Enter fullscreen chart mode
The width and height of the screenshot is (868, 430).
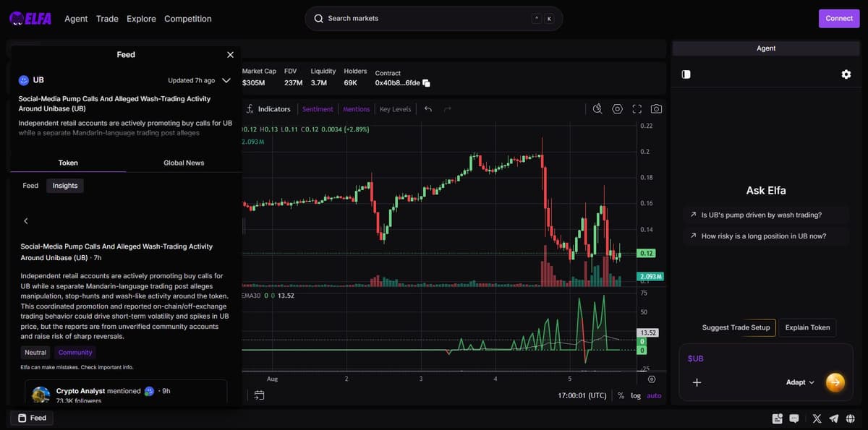point(637,109)
